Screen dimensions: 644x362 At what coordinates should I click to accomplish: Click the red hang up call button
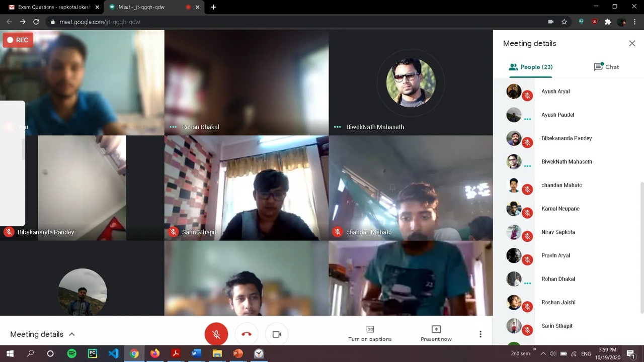(x=247, y=334)
